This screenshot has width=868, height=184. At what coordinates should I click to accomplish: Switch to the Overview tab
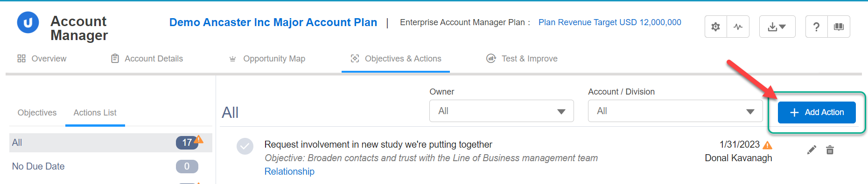pos(42,59)
